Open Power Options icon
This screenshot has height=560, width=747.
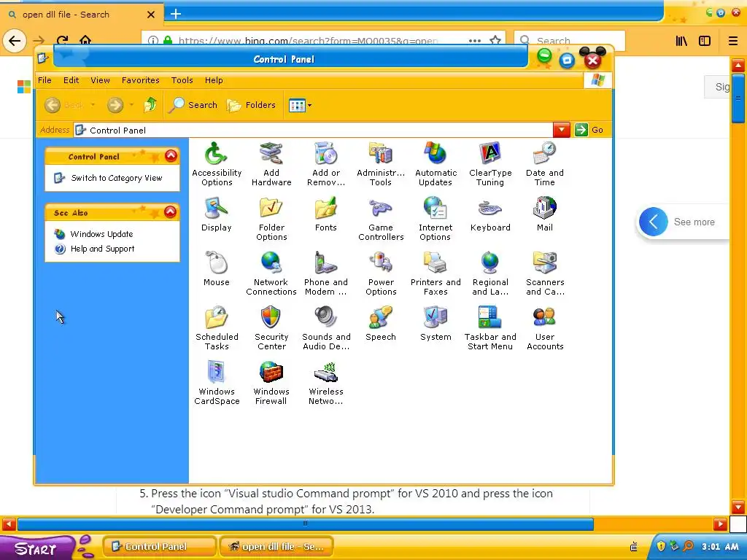click(x=381, y=273)
